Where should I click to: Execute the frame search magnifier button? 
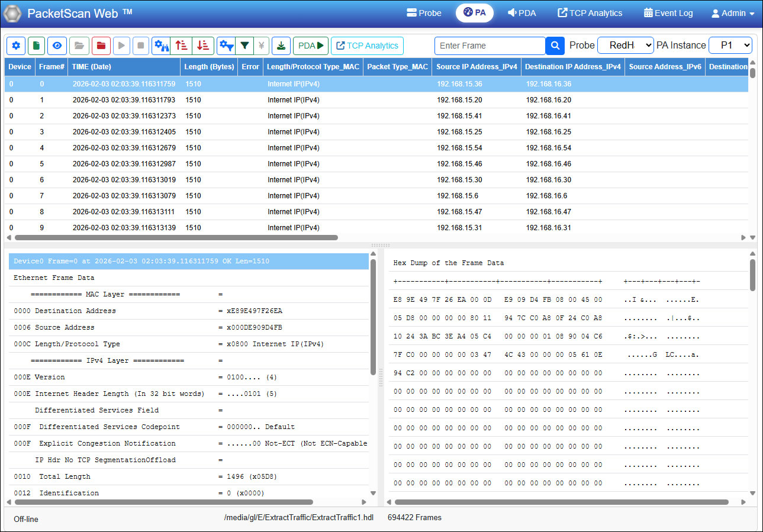tap(555, 46)
